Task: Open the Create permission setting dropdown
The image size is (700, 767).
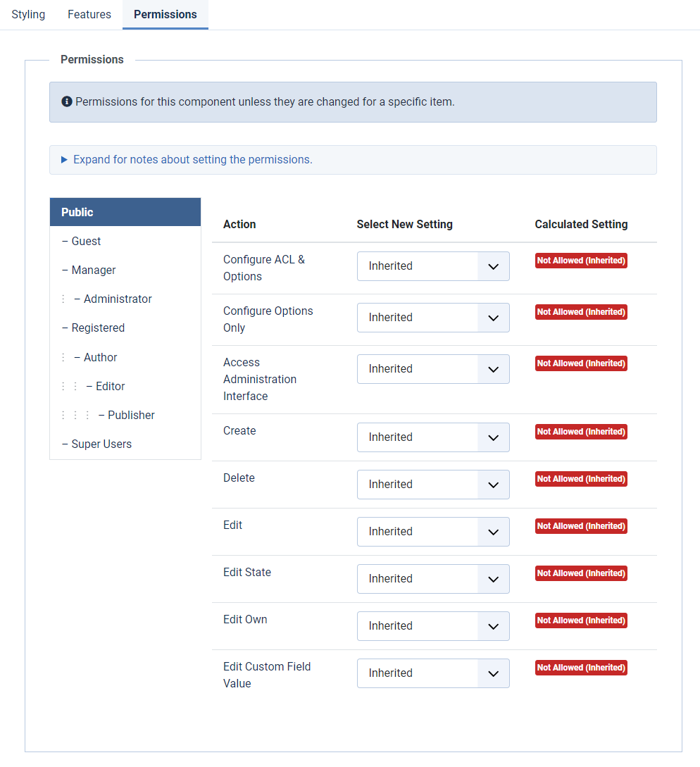Action: coord(432,437)
